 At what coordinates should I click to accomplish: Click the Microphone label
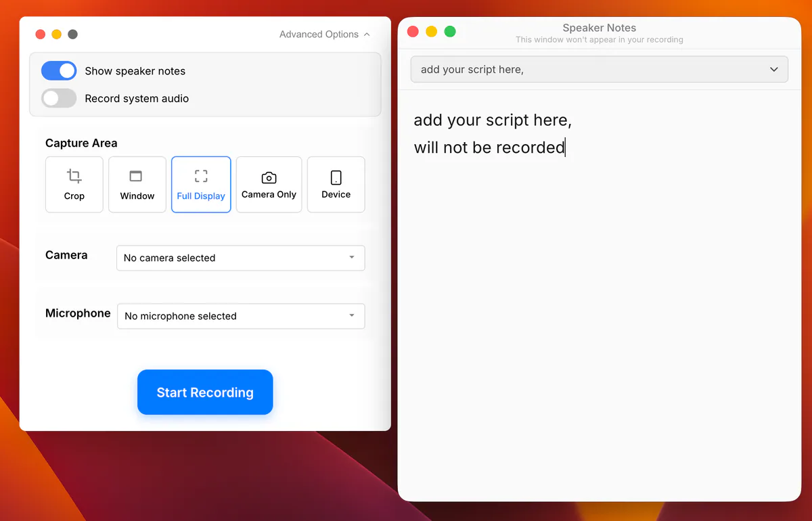pyautogui.click(x=78, y=313)
